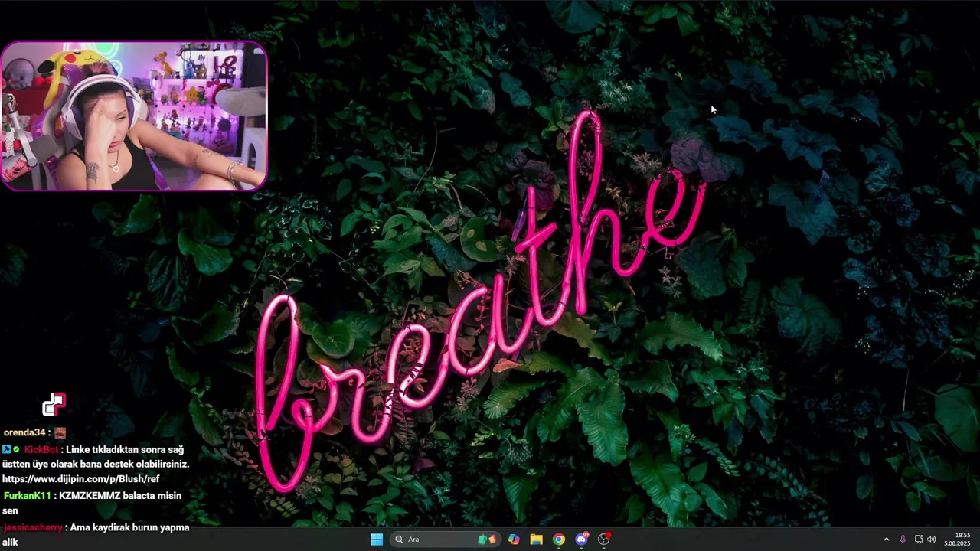Image resolution: width=980 pixels, height=551 pixels.
Task: Click the microphone icon in system tray
Action: point(903,540)
